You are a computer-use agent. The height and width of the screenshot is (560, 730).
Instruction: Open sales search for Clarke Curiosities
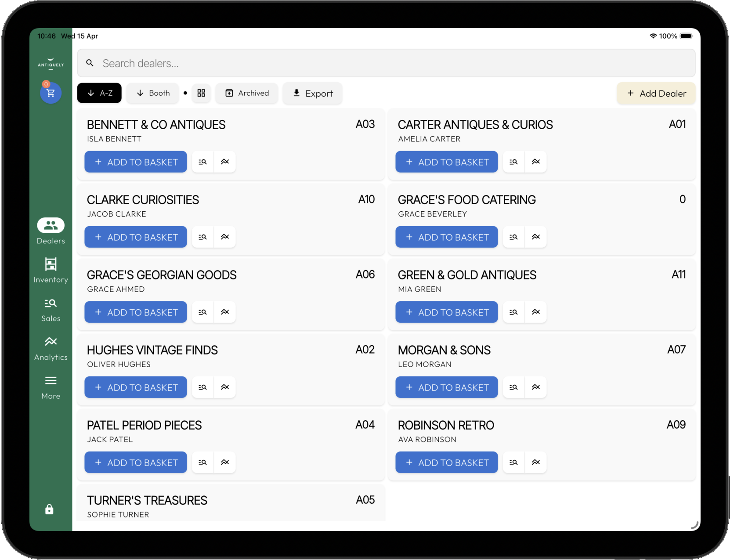[x=203, y=237]
